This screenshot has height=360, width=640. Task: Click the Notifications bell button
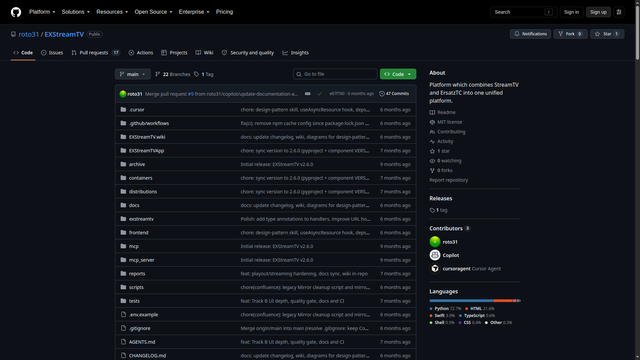coord(531,34)
